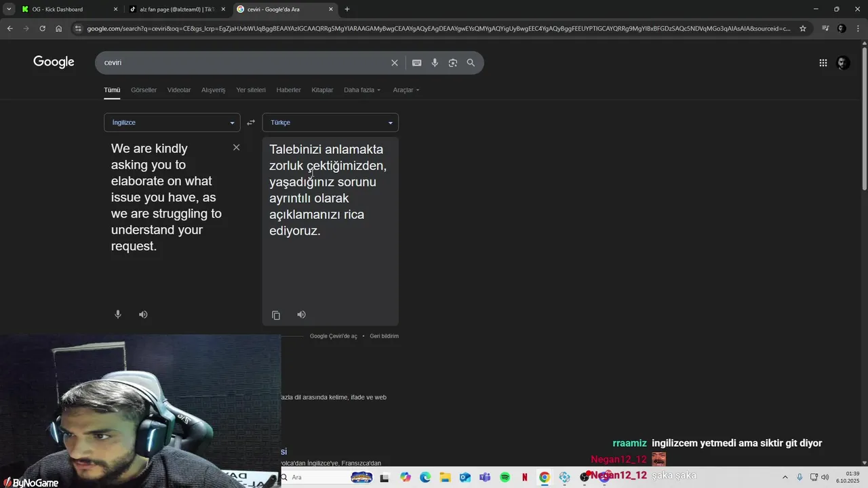Select the Tümü search tab
Image resolution: width=868 pixels, height=488 pixels.
(x=112, y=90)
